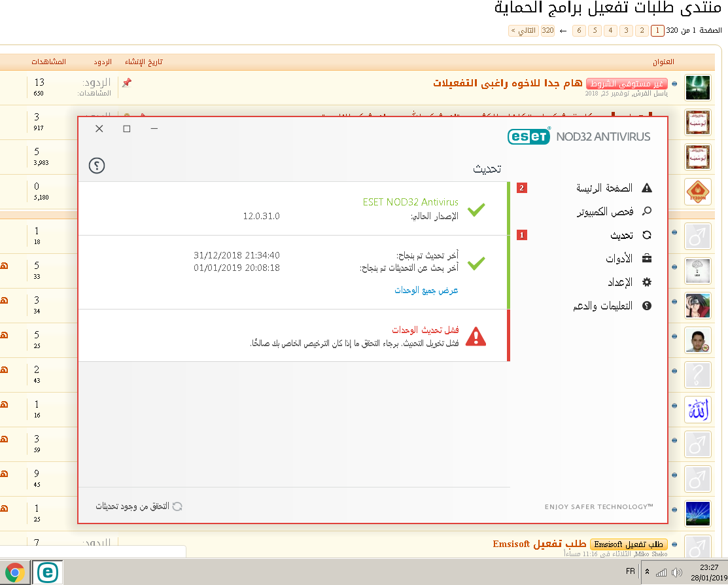The image size is (728, 585).
Task: Click the pin icon on the هام جدا thread
Action: coord(127,82)
